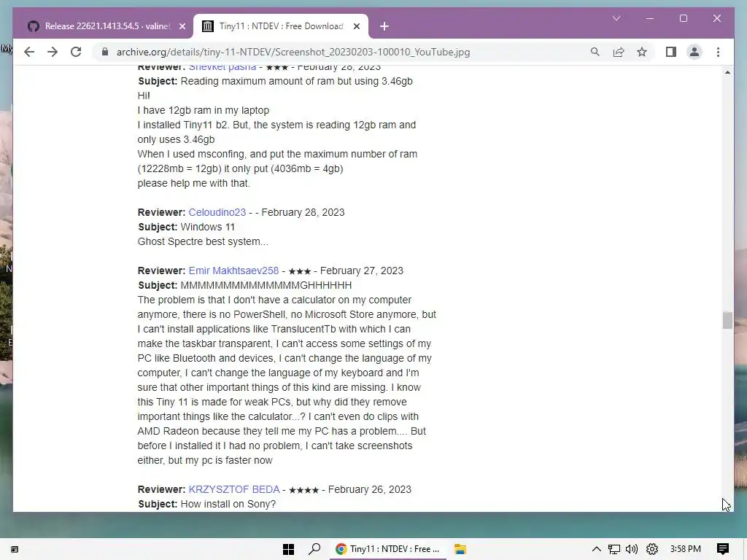747x560 pixels.
Task: Open taskbar Search
Action: (x=314, y=549)
